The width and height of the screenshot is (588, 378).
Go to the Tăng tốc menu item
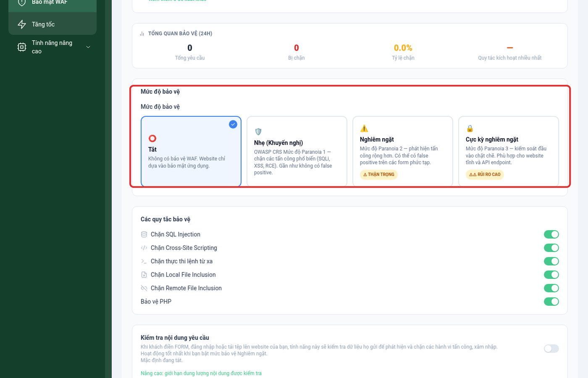52,24
